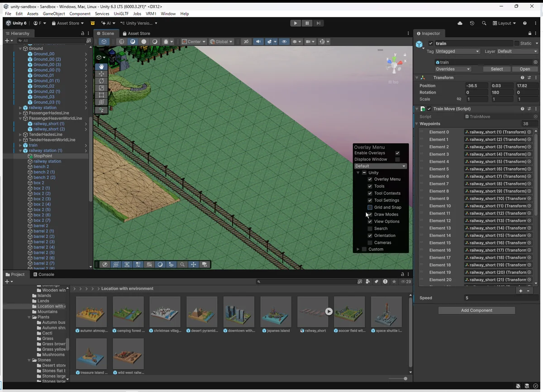This screenshot has width=543, height=392.
Task: Open the Layout dropdown
Action: [x=504, y=23]
